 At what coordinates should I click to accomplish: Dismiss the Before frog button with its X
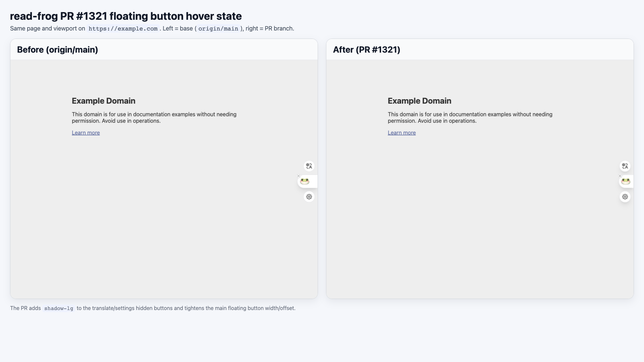point(299,176)
